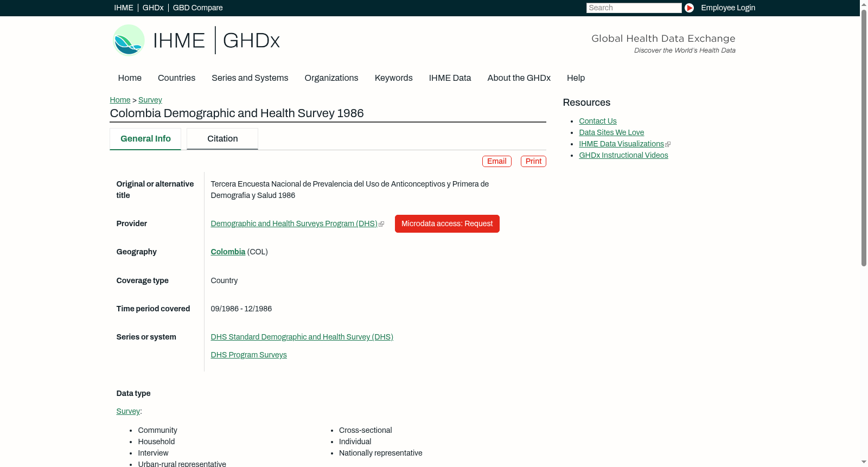The image size is (868, 467).
Task: Click the IHME GHDx logo
Action: (196, 40)
